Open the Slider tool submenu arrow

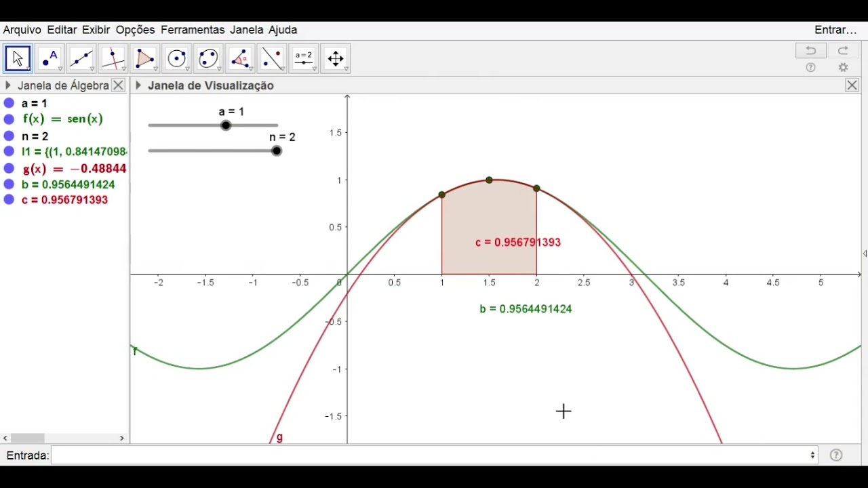315,69
